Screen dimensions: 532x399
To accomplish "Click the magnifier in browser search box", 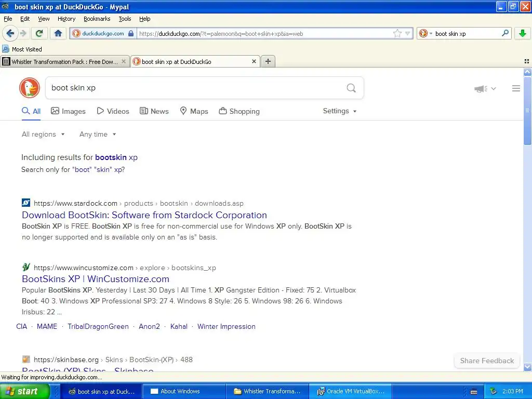I will coord(505,33).
